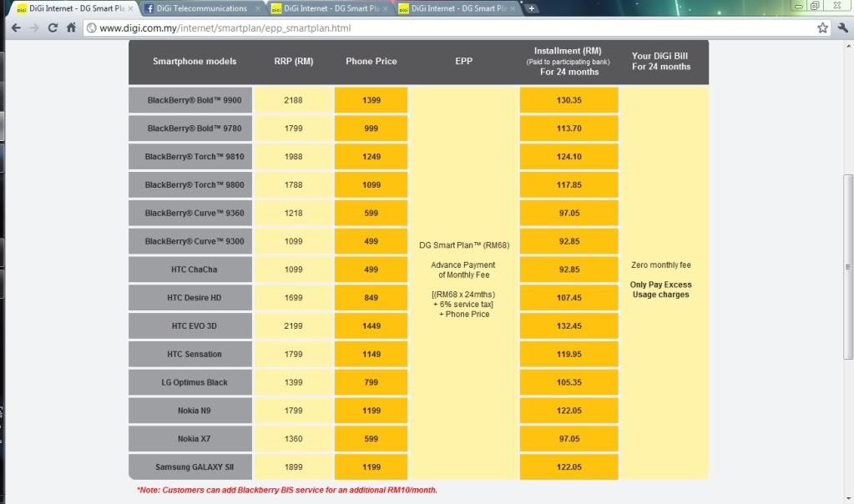The image size is (854, 504).
Task: Close the active first DiGi Internet tab
Action: 129,8
